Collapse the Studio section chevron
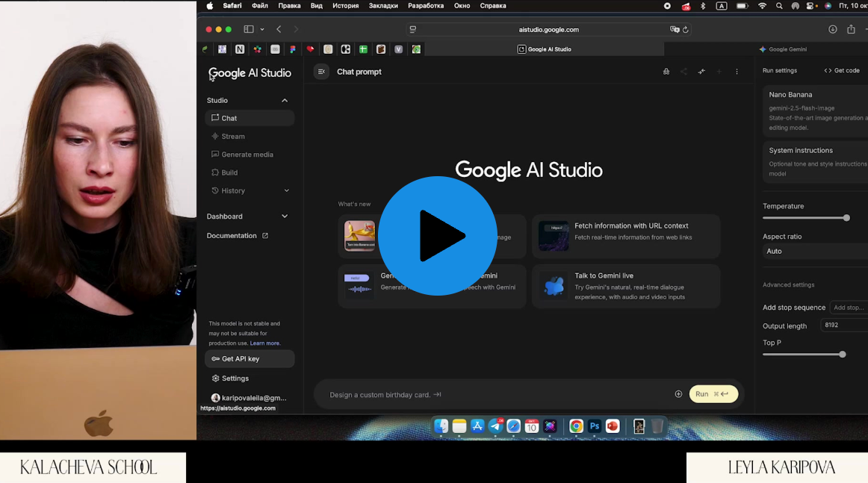Image resolution: width=868 pixels, height=483 pixels. [x=285, y=100]
